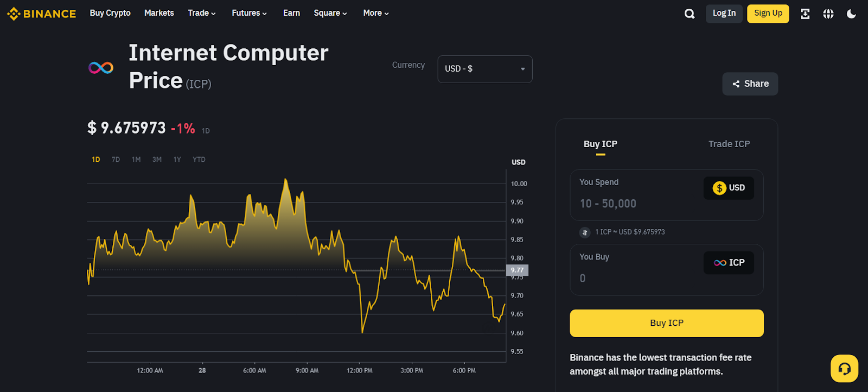Click the 3:00 PM axis label
The height and width of the screenshot is (392, 868).
[x=412, y=371]
